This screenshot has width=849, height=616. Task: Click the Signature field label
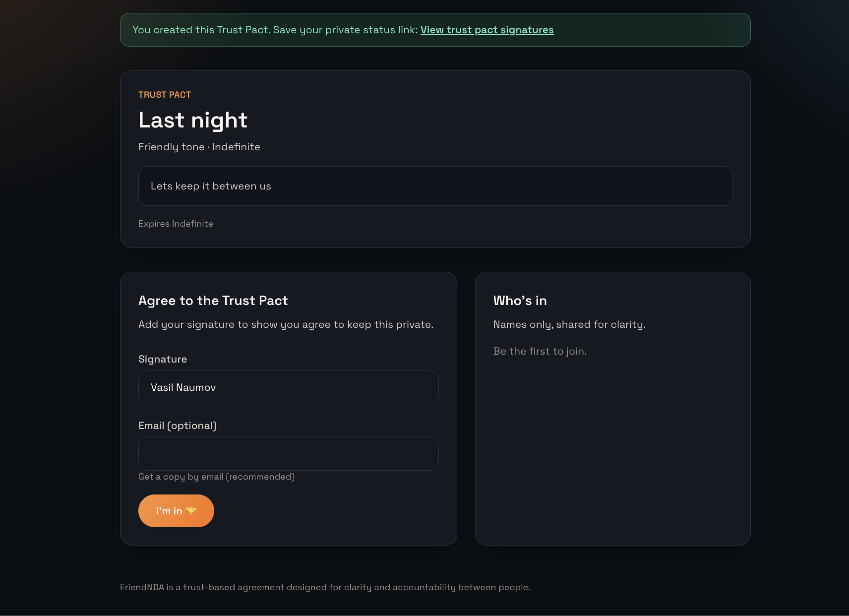(x=162, y=359)
